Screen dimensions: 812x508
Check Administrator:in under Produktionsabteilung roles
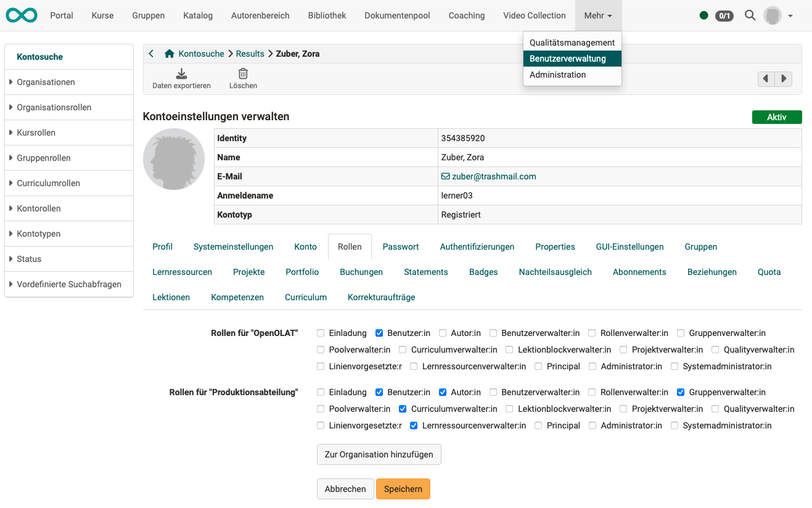click(x=592, y=425)
